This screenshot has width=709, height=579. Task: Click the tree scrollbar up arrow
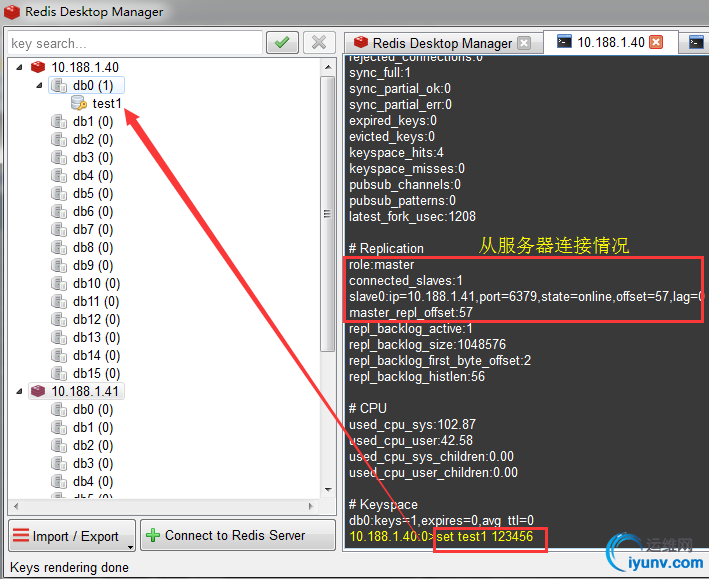328,68
